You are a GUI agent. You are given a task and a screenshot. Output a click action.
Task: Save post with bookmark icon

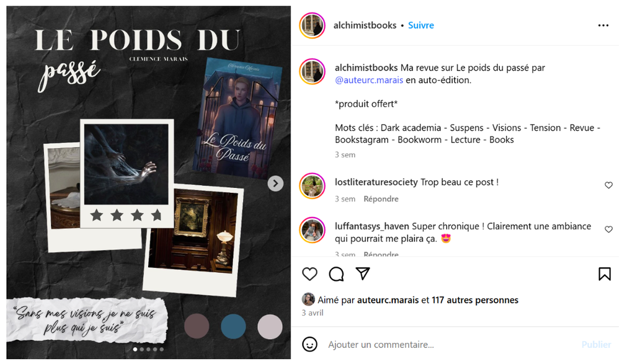[605, 274]
